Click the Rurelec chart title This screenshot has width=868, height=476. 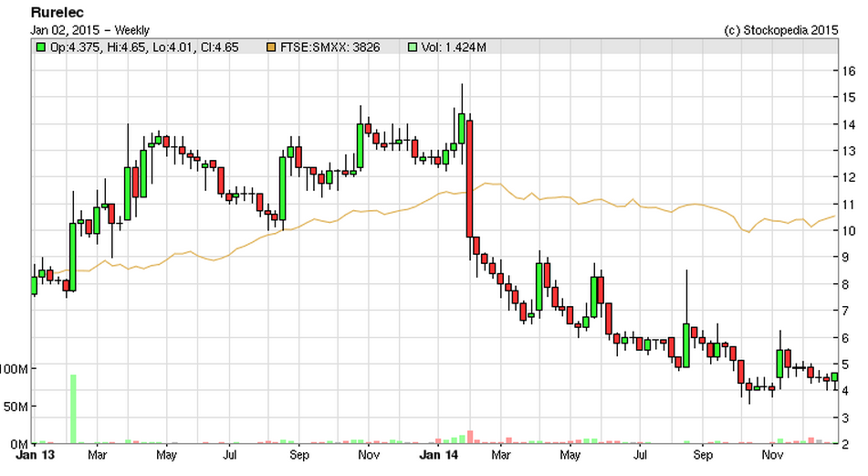pos(57,12)
